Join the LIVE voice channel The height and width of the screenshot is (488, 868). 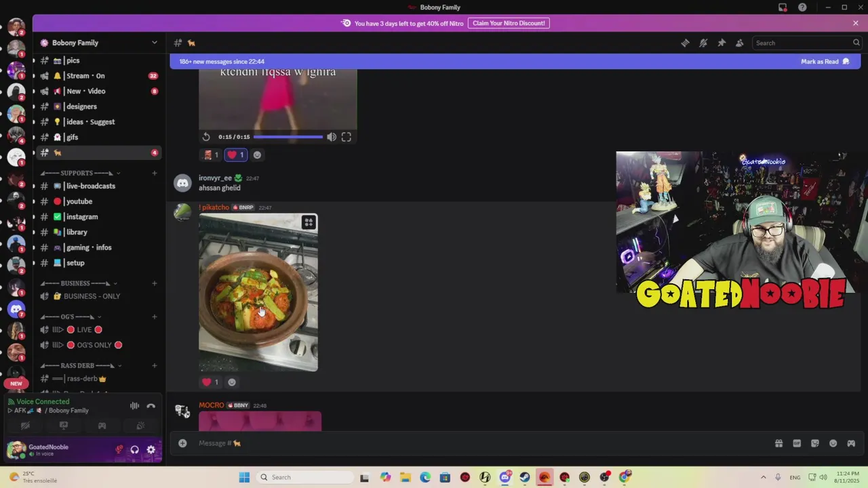tap(98, 329)
